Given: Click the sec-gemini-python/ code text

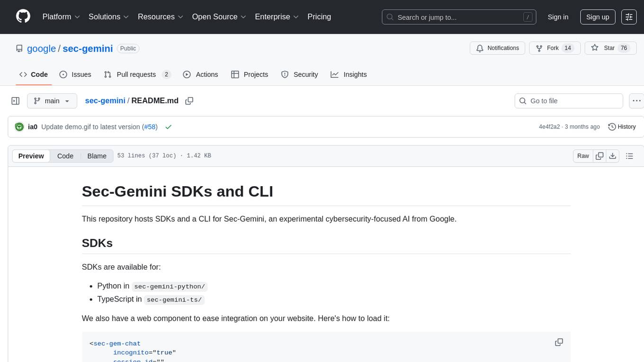Looking at the screenshot, I should [x=170, y=286].
